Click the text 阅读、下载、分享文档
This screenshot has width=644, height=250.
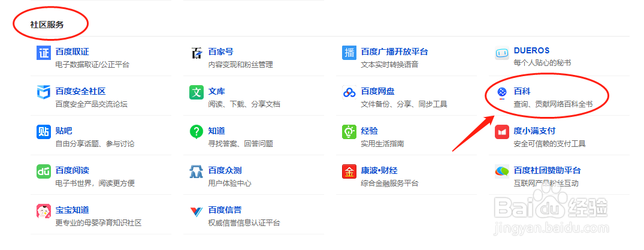tap(244, 104)
